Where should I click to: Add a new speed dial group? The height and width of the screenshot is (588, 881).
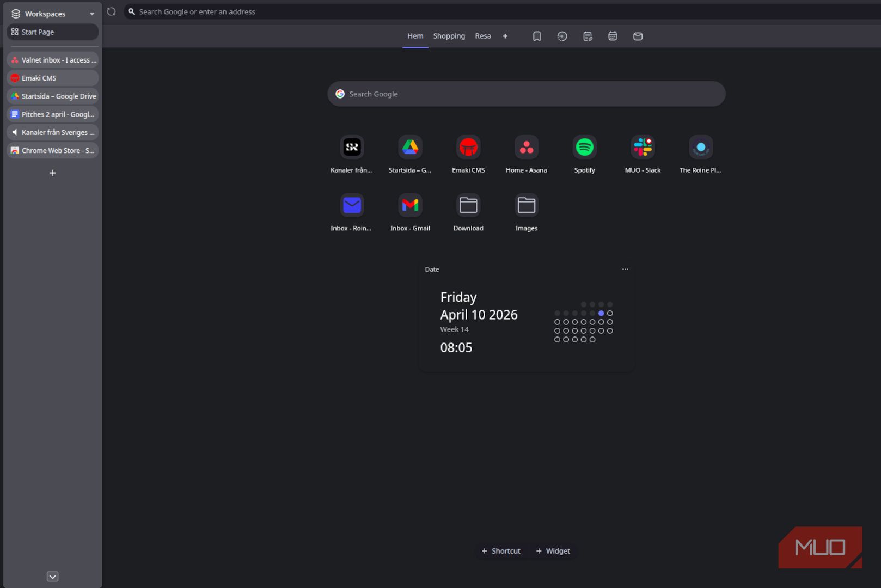pos(505,36)
